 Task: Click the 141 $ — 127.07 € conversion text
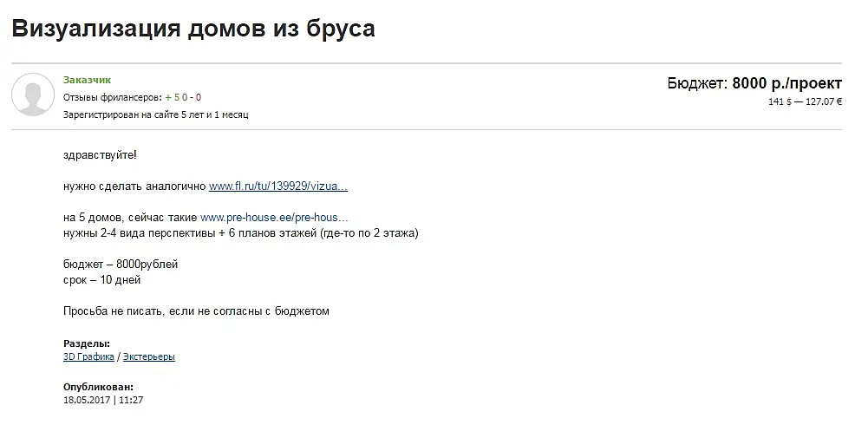pyautogui.click(x=805, y=101)
